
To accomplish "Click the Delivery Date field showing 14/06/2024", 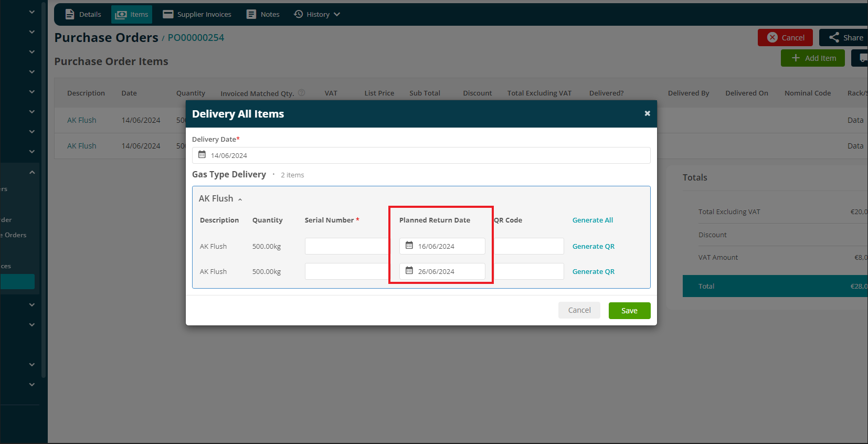I will [421, 155].
